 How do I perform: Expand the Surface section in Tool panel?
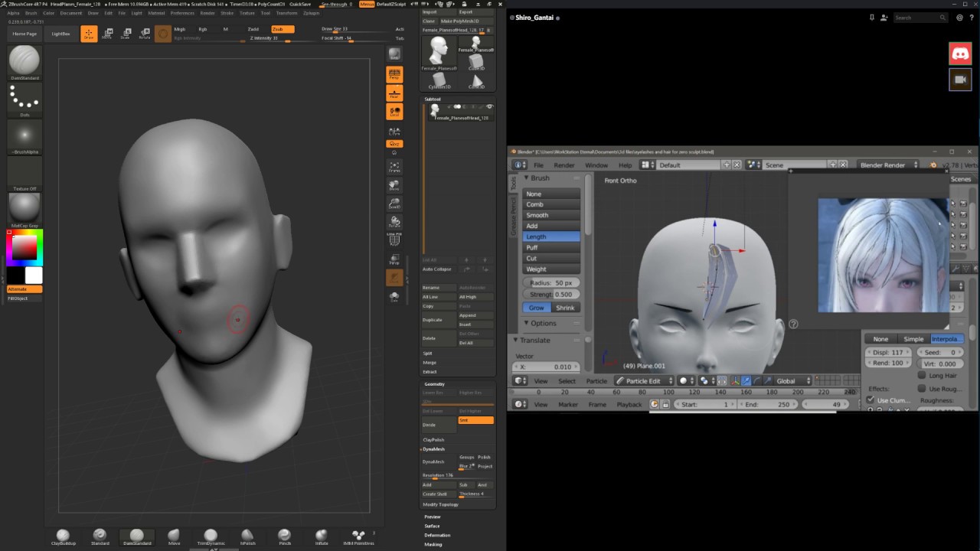(x=433, y=526)
